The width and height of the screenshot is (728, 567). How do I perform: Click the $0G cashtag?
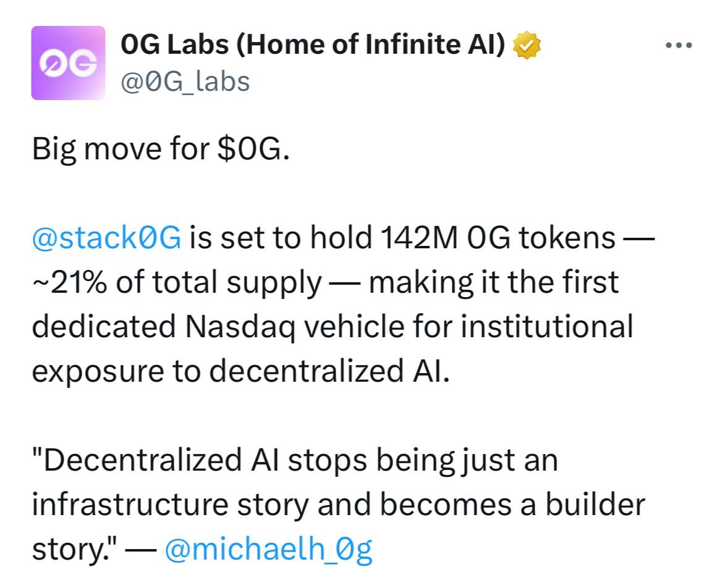point(252,149)
